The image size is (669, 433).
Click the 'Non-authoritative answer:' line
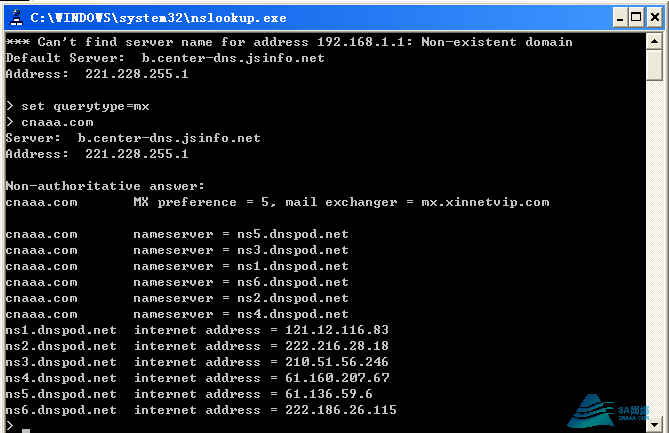105,186
